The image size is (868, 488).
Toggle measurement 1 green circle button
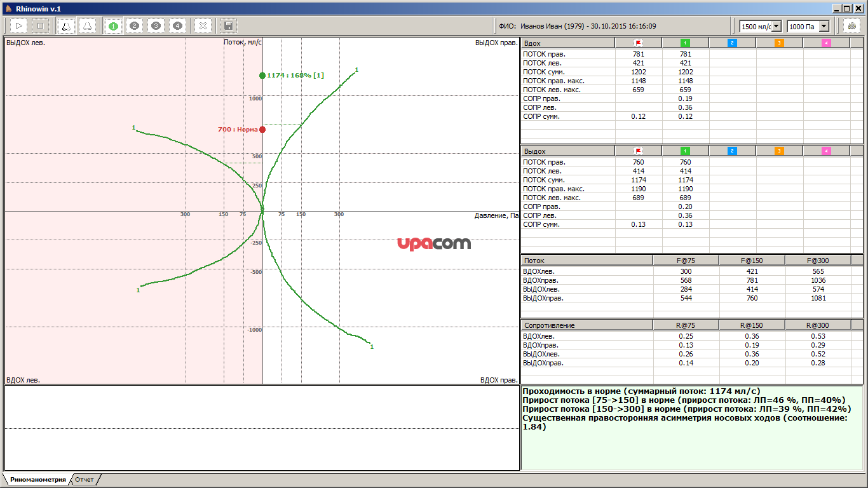[x=113, y=26]
